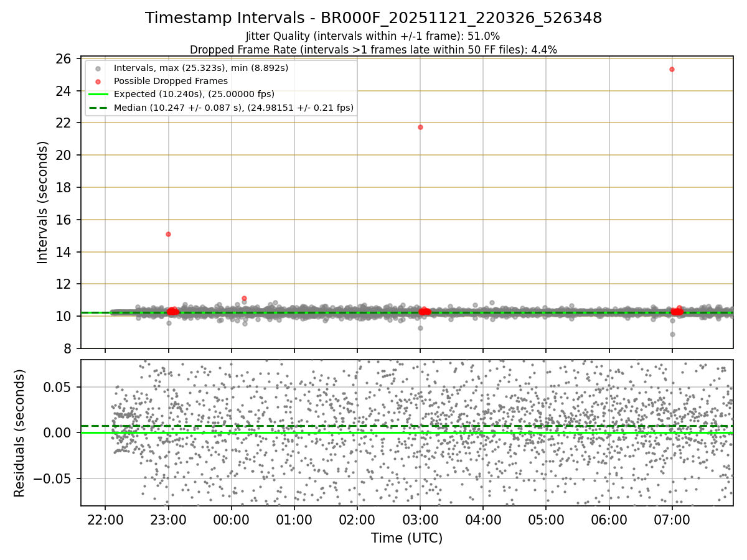The width and height of the screenshot is (747, 560).
Task: Click the dashed green line sample in legend
Action: (x=98, y=108)
